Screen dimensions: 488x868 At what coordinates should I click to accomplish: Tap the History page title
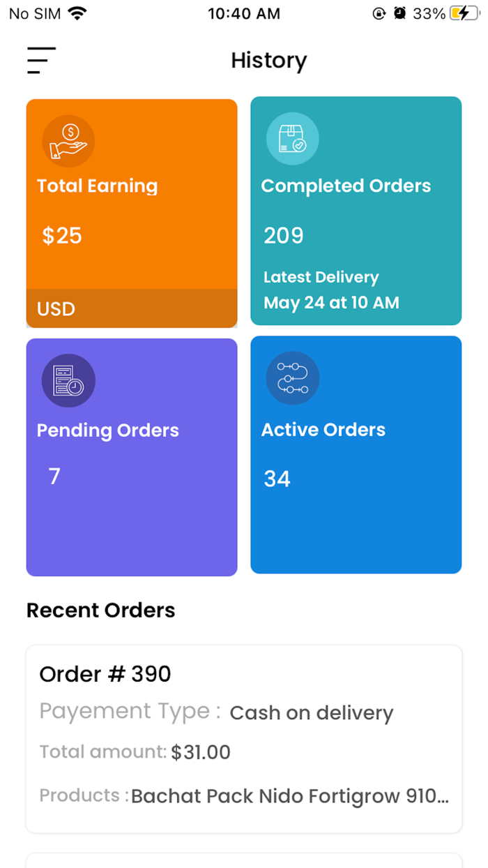click(268, 61)
